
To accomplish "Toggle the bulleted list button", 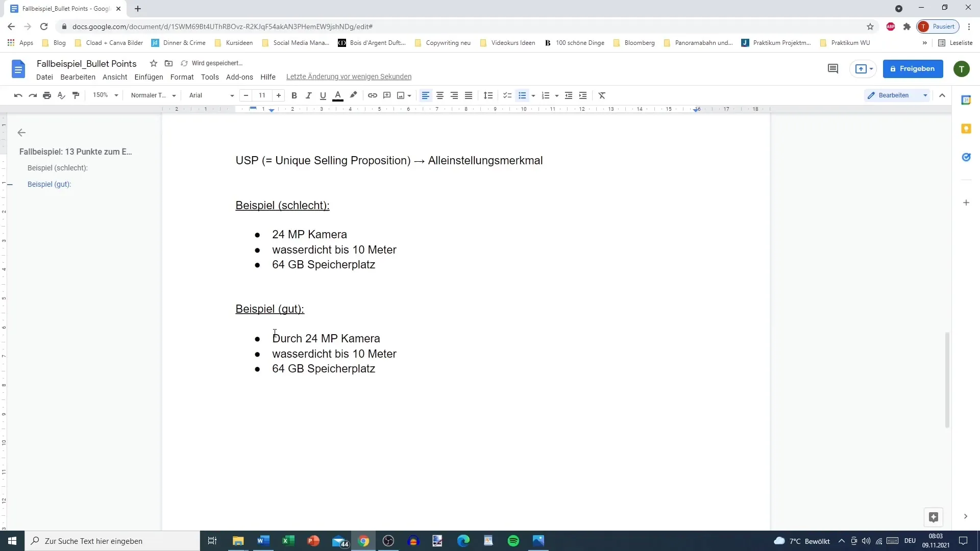I will click(x=522, y=95).
